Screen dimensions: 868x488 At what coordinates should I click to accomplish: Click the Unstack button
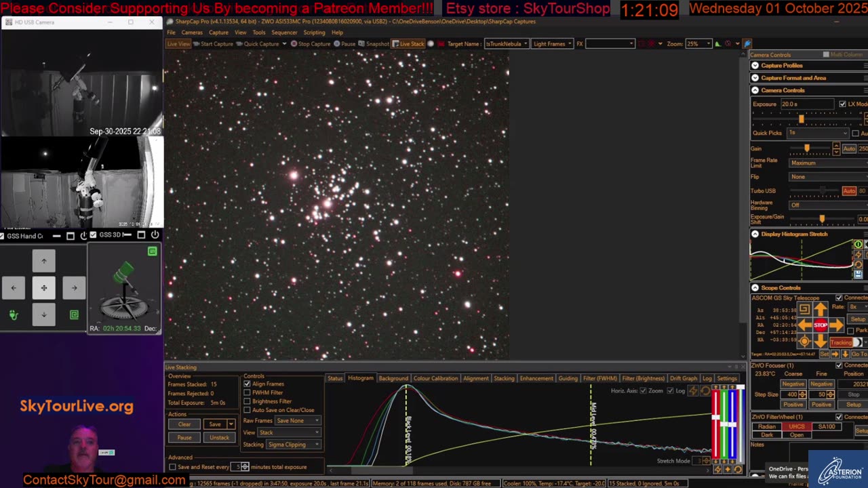[219, 437]
